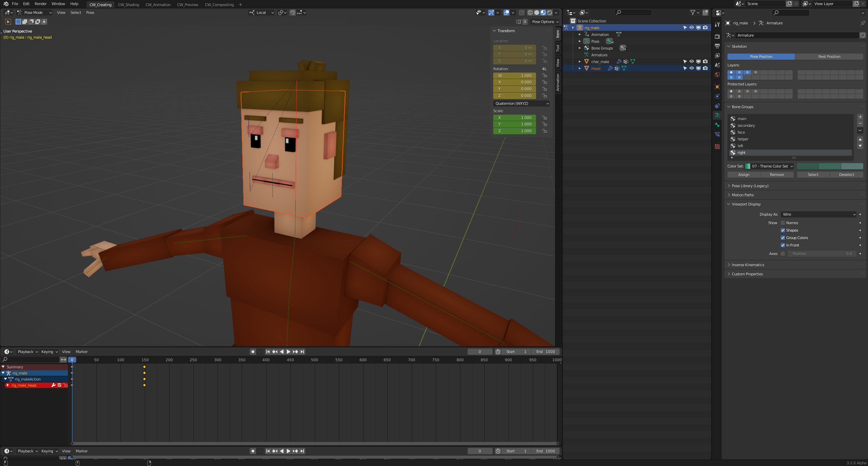This screenshot has width=868, height=466.
Task: Click add new collection icon in outliner
Action: 705,13
